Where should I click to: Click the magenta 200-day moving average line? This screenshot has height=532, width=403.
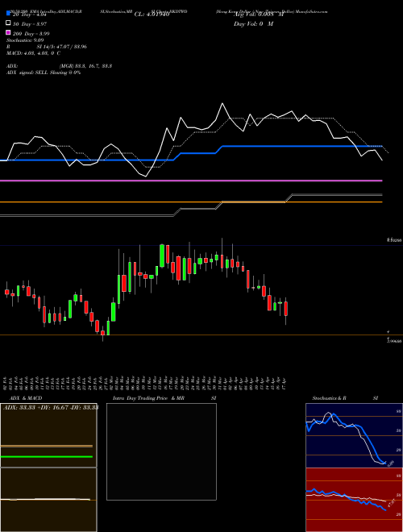(x=191, y=181)
